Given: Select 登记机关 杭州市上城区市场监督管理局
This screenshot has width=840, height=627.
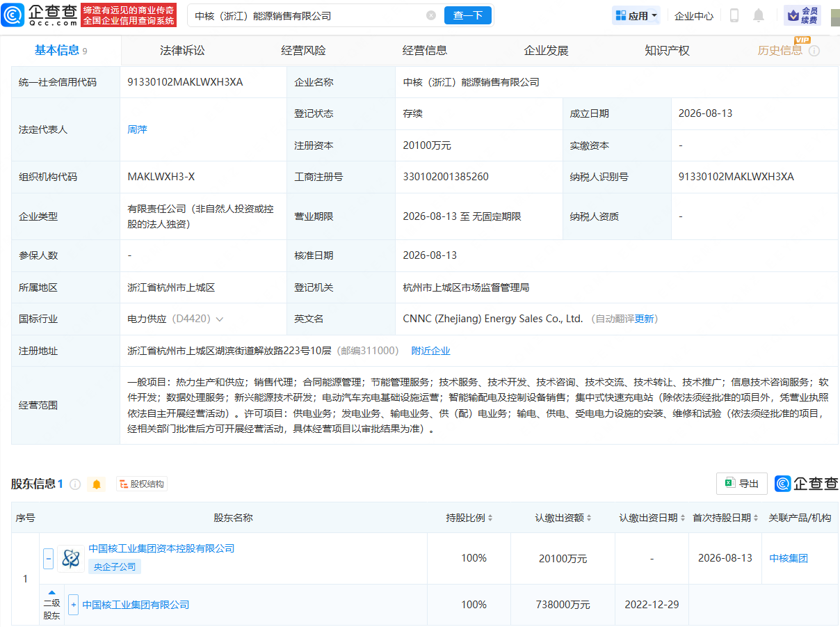Looking at the screenshot, I should tap(466, 287).
